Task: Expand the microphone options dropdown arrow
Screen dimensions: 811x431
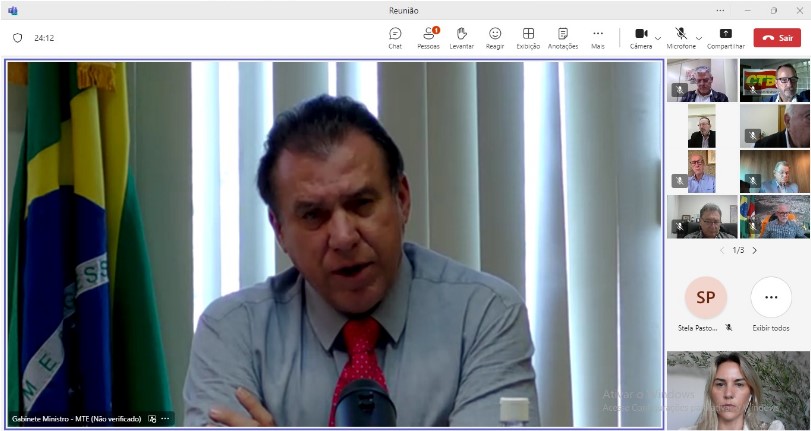Action: click(698, 38)
